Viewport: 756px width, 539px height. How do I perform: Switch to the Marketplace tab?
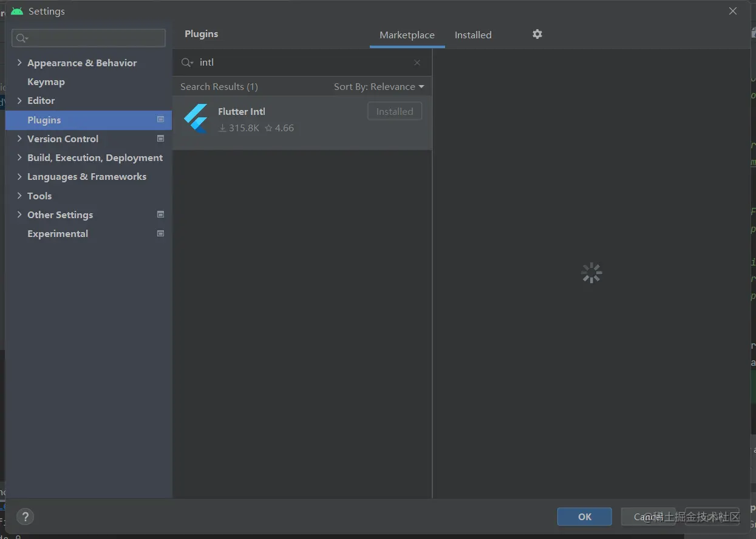click(x=407, y=35)
